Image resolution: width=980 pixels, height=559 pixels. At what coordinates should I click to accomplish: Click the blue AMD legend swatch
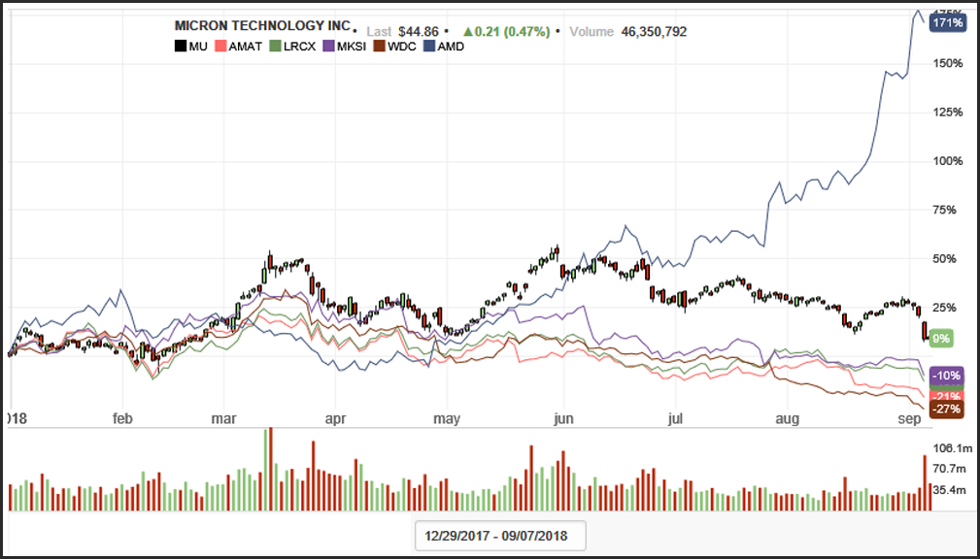(429, 47)
